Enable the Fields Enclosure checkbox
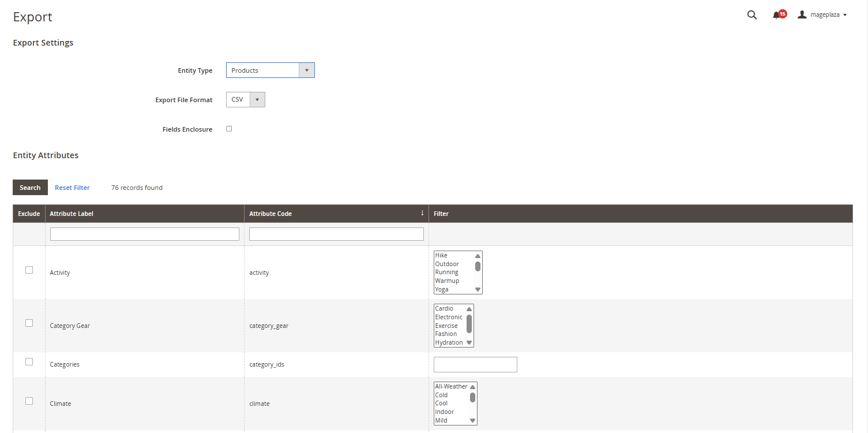 (229, 129)
